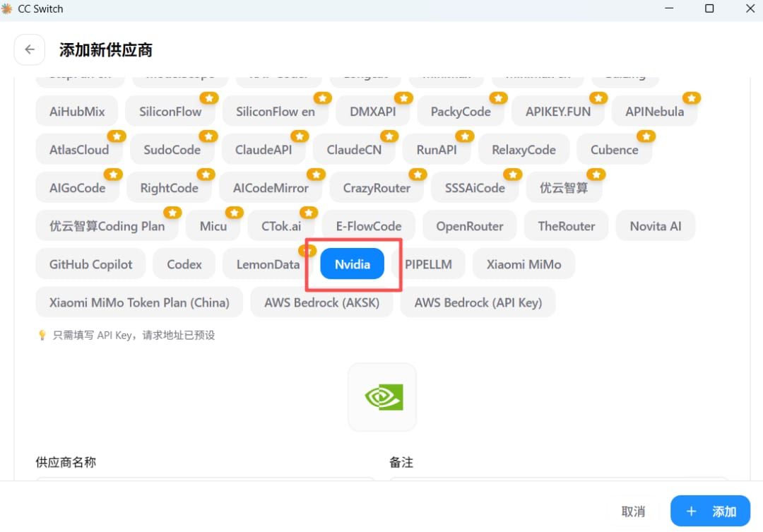Select the 优云智算 preset chip
The height and width of the screenshot is (532, 763).
pyautogui.click(x=564, y=187)
